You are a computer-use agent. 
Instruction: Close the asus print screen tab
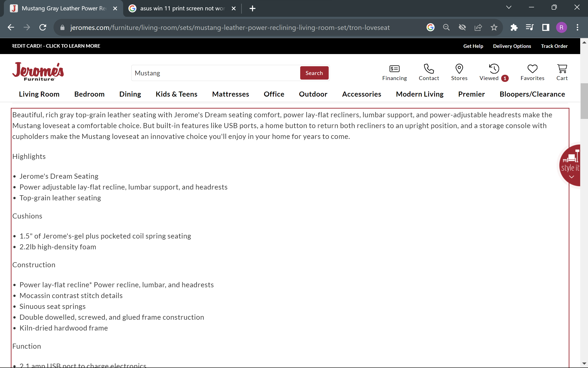click(x=234, y=9)
